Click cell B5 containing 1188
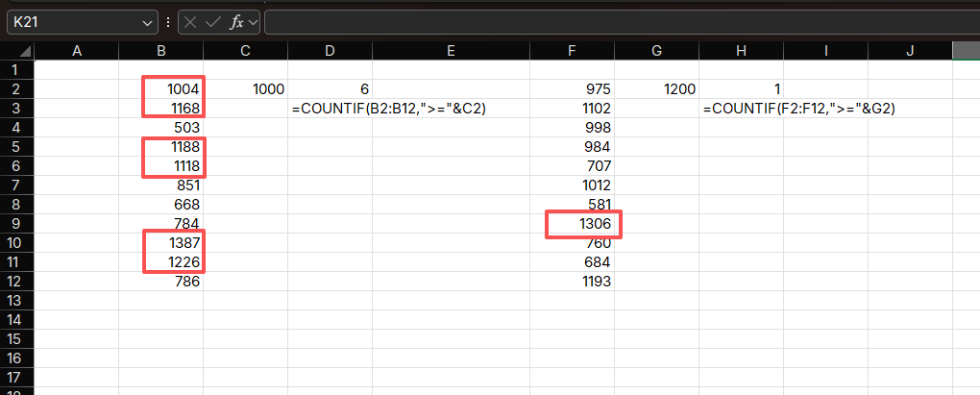Image resolution: width=980 pixels, height=395 pixels. point(161,147)
